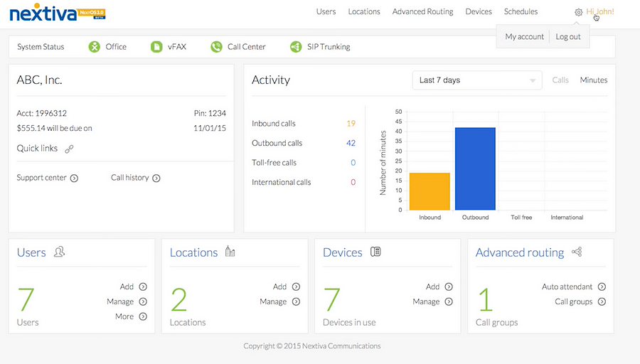Viewport: 640px width, 364px height.
Task: Open the Devices menu in navigation
Action: coord(479,12)
